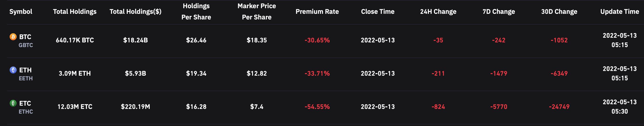Sort by Holdings Per Share header
Screen dimensions: 644x126
196,12
